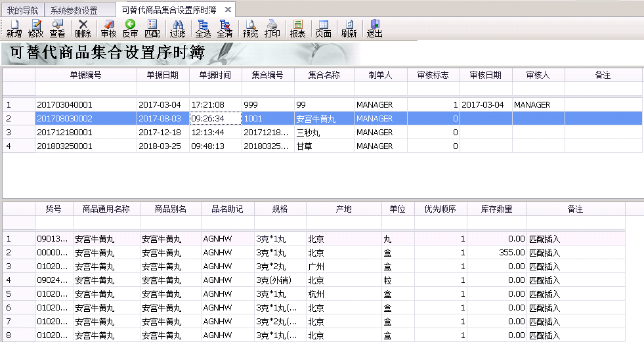This screenshot has height=342, width=644.
Task: Click the 库存数量 column header
Action: click(497, 209)
